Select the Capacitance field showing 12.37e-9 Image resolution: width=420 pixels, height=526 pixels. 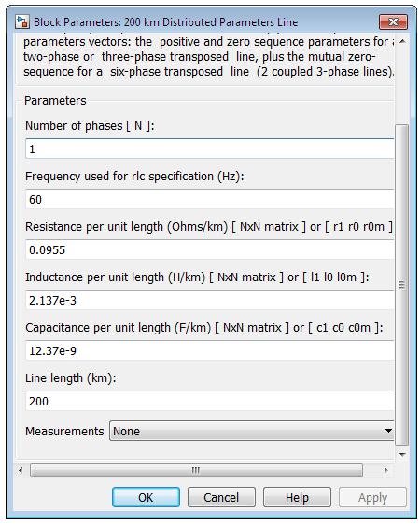tap(210, 350)
